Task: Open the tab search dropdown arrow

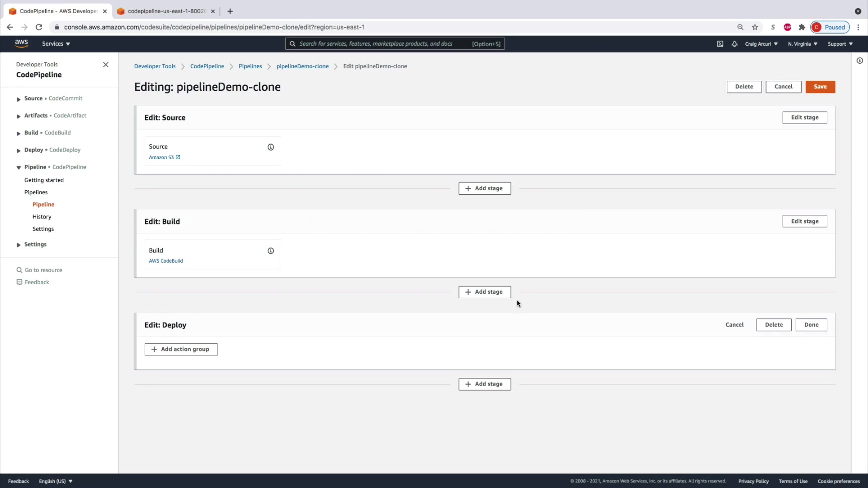Action: coord(858,11)
